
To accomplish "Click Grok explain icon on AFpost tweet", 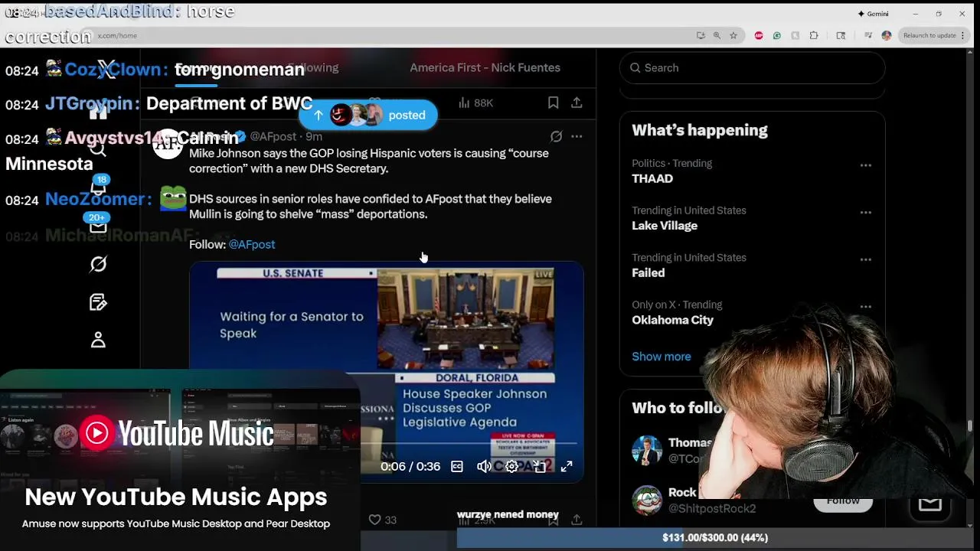I will pyautogui.click(x=556, y=136).
